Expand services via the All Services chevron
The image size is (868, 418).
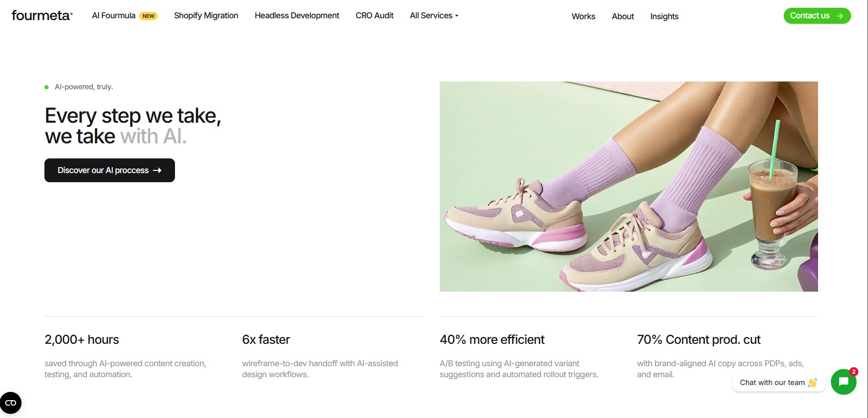[x=456, y=16]
